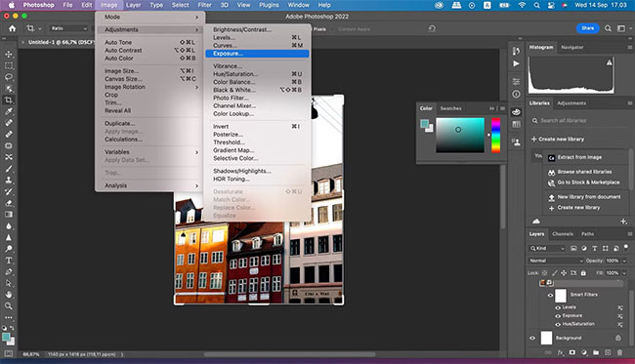Select the Eraser tool
Viewport: 635px width, 364px height.
click(9, 203)
